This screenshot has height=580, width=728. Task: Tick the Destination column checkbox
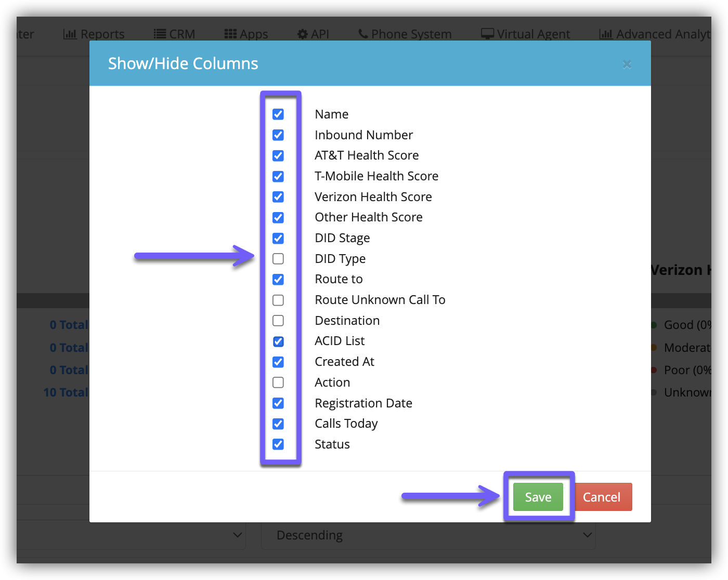click(278, 321)
